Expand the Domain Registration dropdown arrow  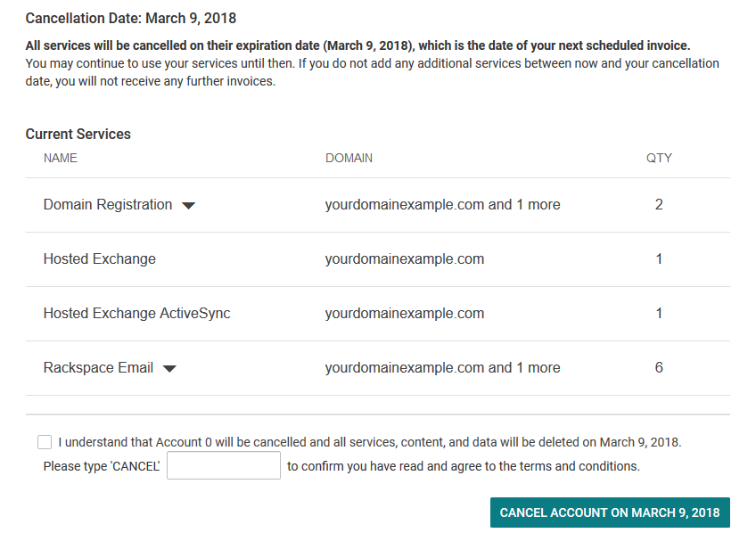click(188, 206)
